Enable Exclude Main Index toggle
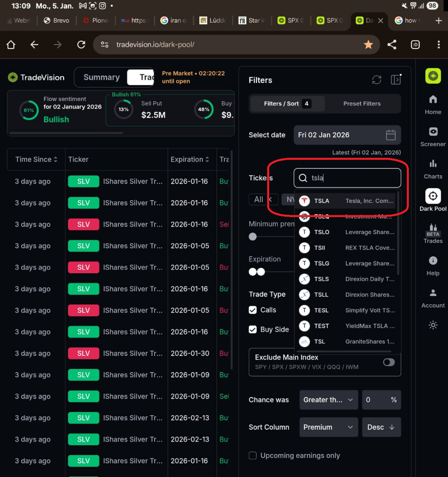Viewport: 448px width, 477px height. pyautogui.click(x=389, y=362)
